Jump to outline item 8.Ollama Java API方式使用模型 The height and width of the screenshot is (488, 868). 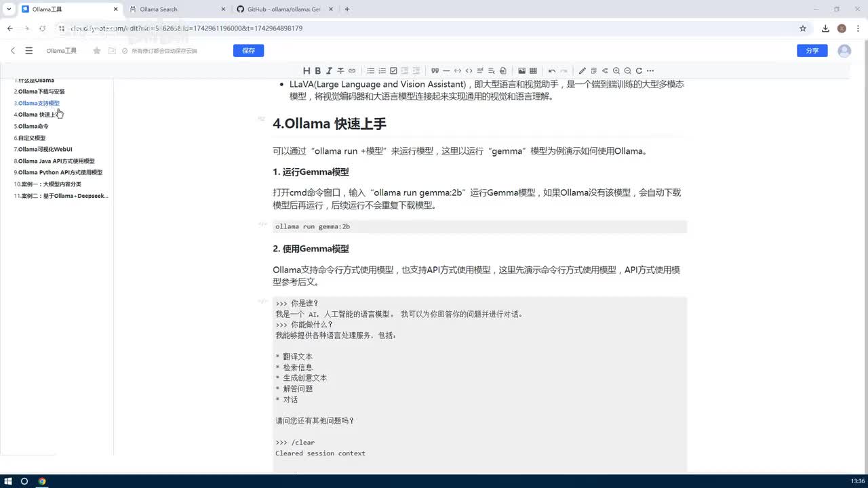pos(54,161)
